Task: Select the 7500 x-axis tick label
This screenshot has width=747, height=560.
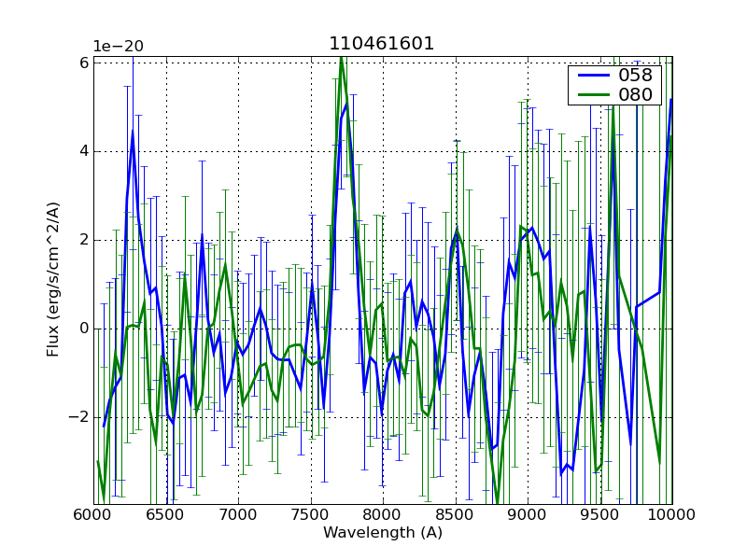Action: [311, 515]
